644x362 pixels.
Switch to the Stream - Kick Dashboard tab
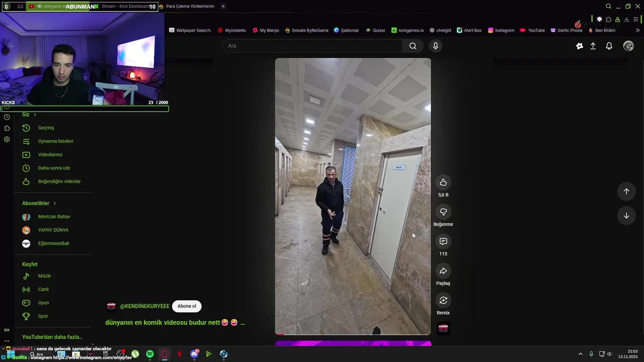click(126, 6)
